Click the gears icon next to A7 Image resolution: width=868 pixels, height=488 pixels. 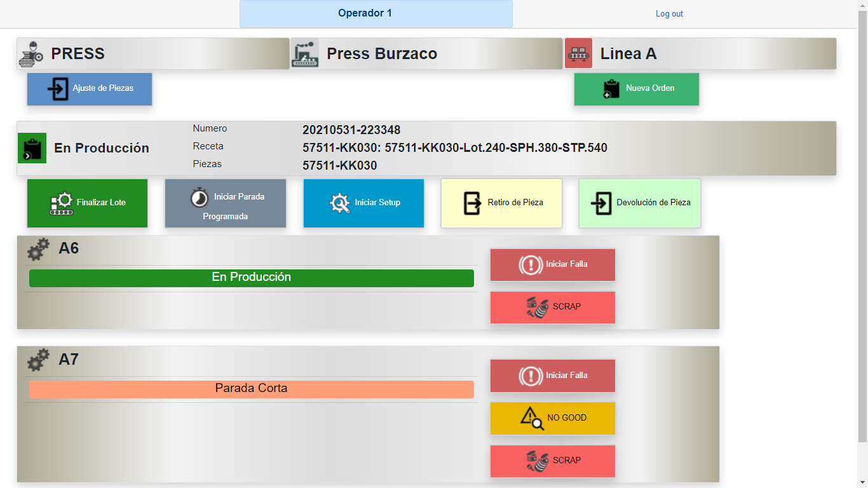pos(38,360)
